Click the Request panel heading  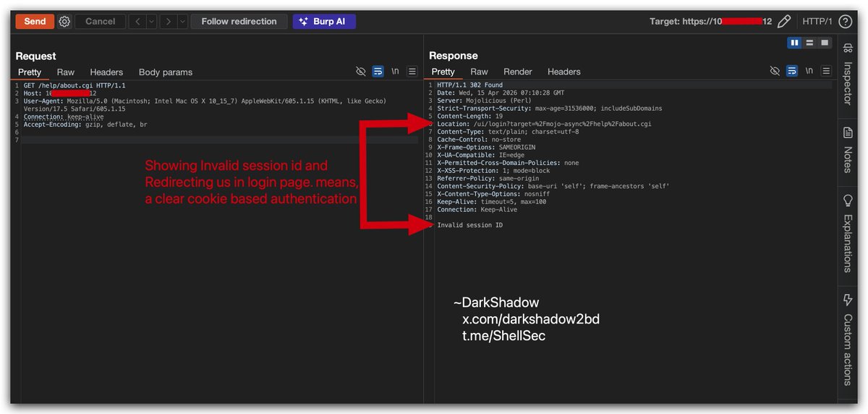coord(35,56)
